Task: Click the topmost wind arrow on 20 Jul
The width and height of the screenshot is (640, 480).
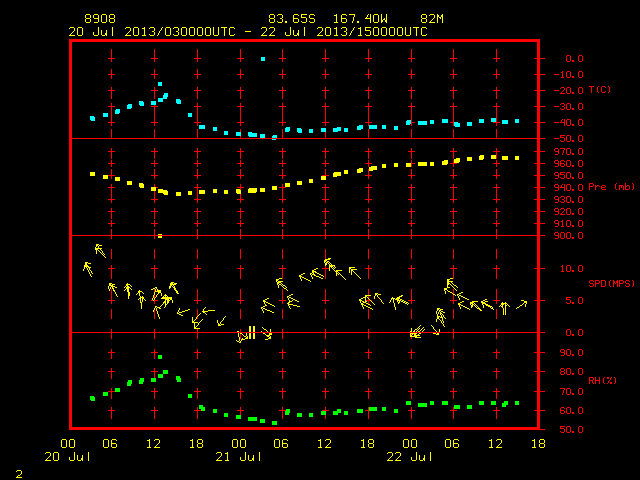Action: [x=100, y=251]
